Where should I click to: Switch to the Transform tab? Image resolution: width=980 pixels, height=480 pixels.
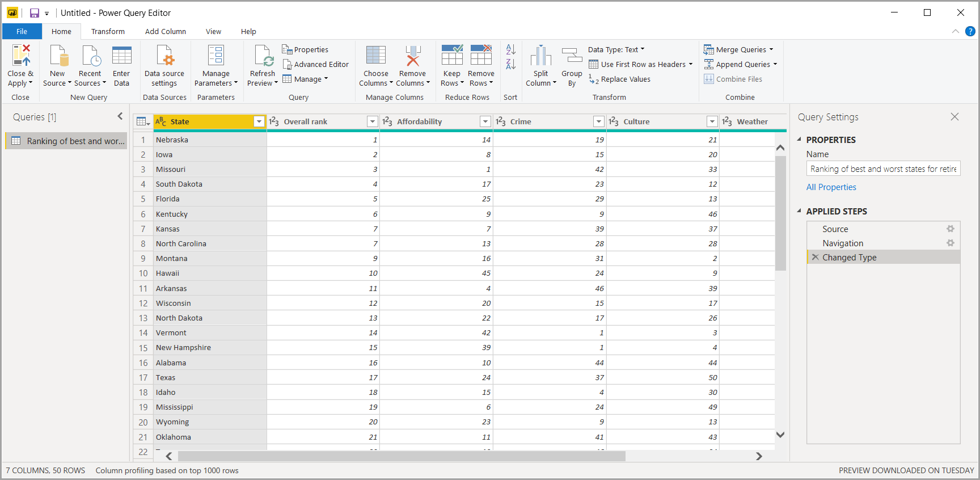coord(108,32)
